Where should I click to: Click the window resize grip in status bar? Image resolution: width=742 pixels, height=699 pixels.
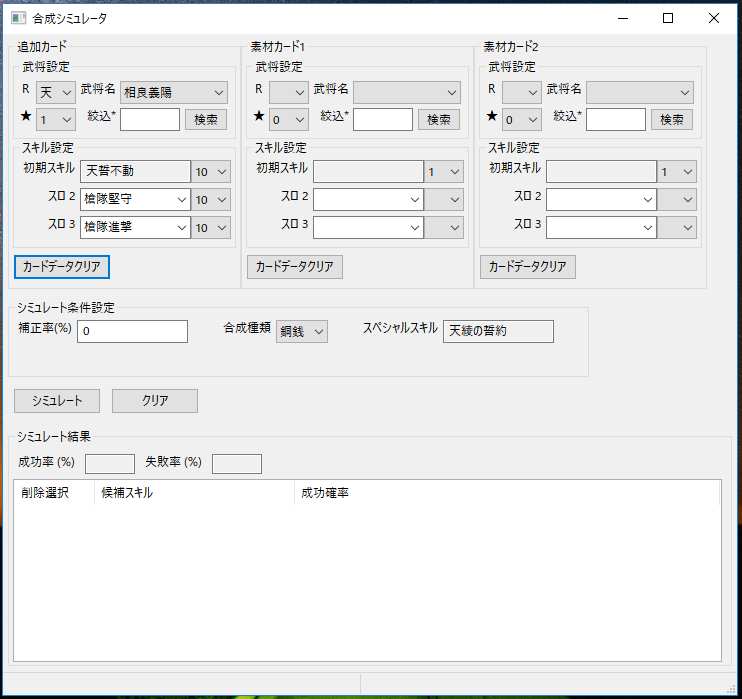click(x=732, y=689)
